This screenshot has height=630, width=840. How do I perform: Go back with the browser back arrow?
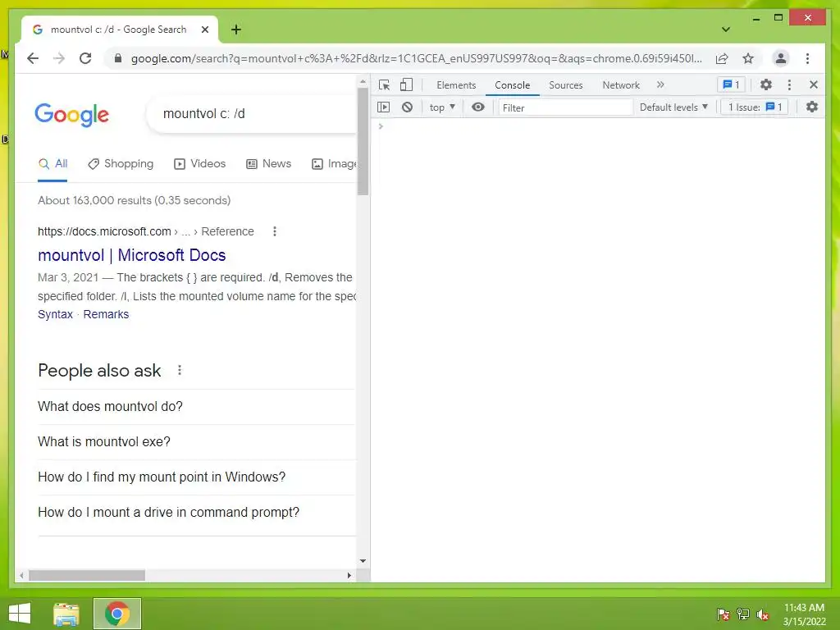tap(33, 58)
